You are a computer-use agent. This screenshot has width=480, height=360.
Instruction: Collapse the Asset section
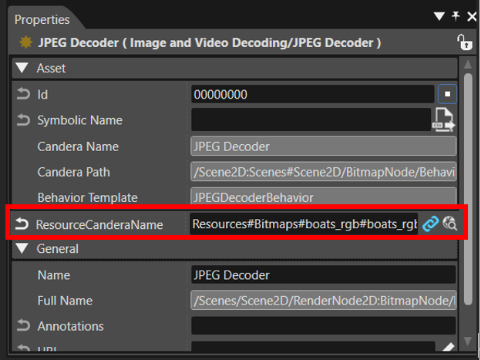(x=22, y=68)
